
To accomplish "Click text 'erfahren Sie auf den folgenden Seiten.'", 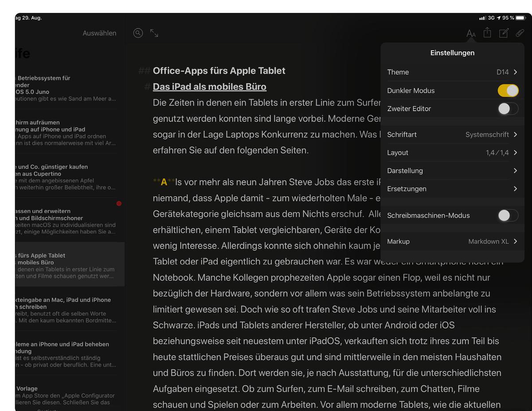I will pyautogui.click(x=231, y=150).
